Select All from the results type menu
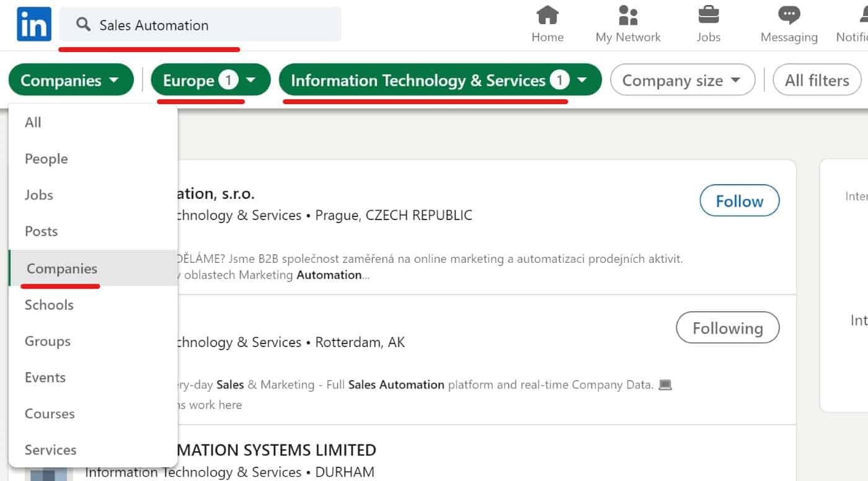 pos(33,123)
